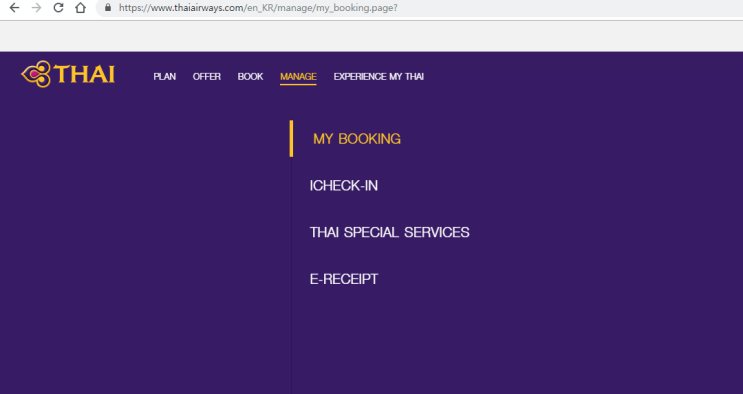The height and width of the screenshot is (394, 743).
Task: Focus the address bar URL
Action: pos(258,8)
